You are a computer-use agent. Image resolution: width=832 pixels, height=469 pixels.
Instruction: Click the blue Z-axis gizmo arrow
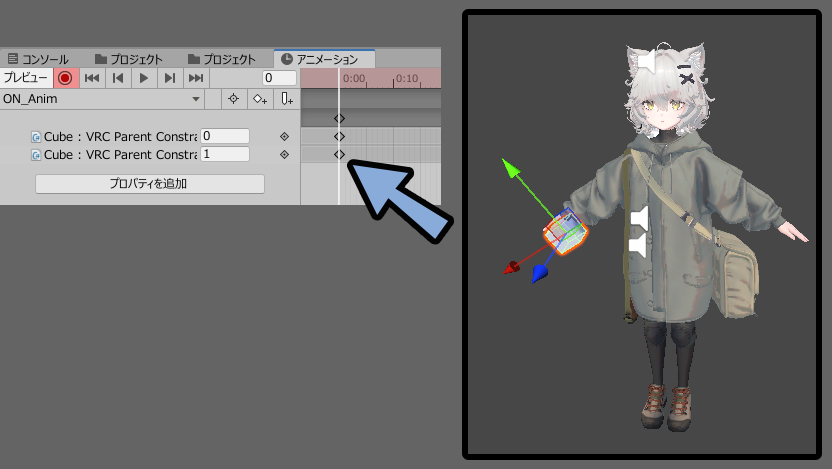click(540, 274)
